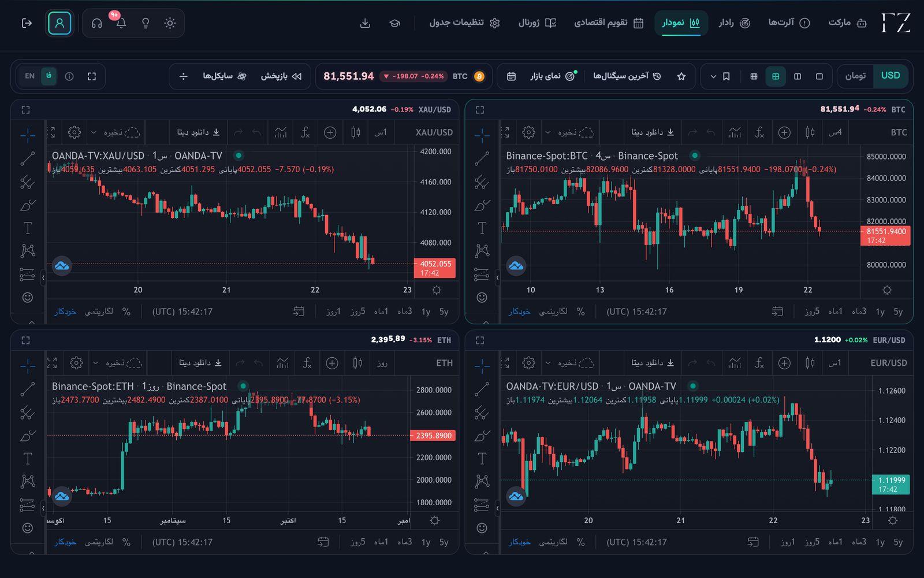This screenshot has height=578, width=924.
Task: Switch currency to تومان
Action: coord(855,76)
